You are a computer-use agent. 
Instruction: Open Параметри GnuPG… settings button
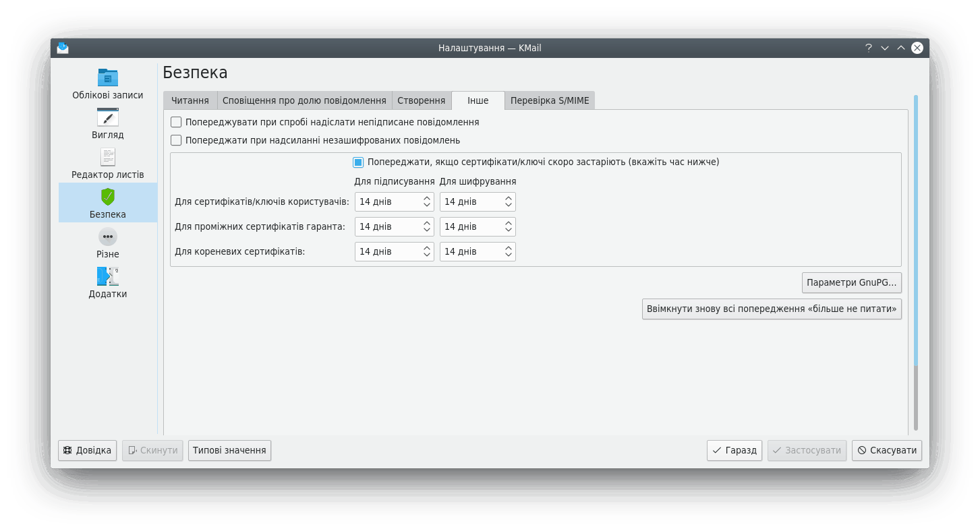[851, 283]
